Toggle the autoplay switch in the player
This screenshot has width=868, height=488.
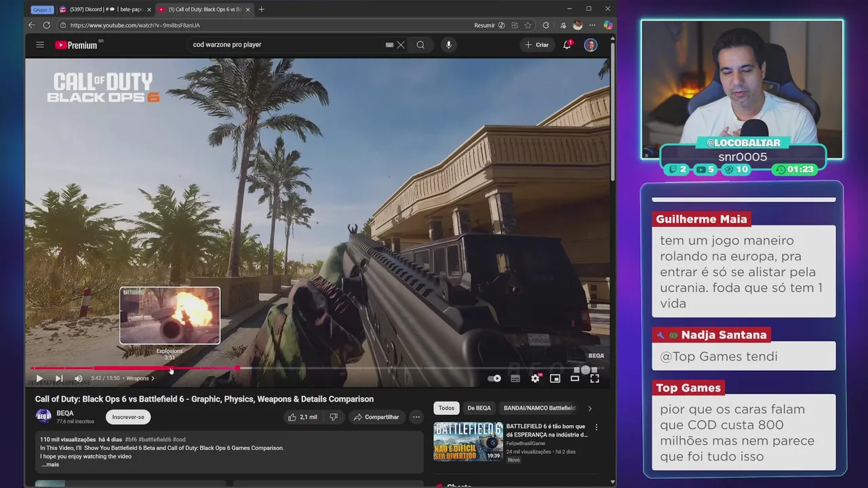(494, 378)
